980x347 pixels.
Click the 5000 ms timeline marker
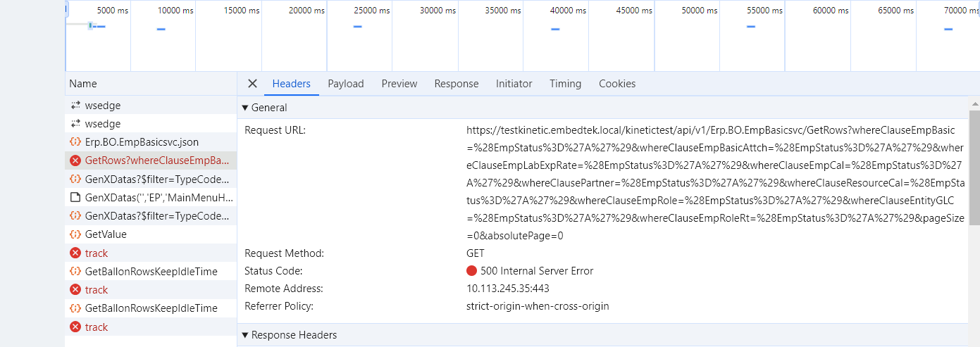click(113, 11)
